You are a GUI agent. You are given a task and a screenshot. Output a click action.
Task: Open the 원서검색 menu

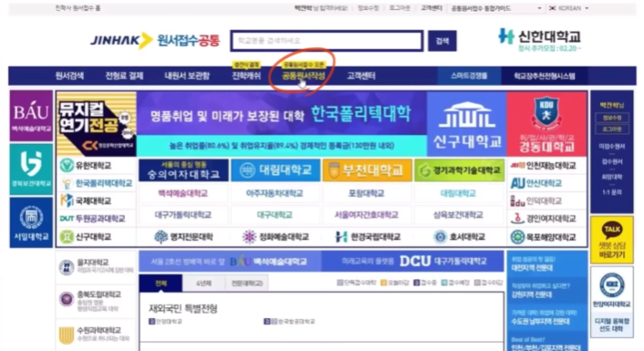(69, 76)
